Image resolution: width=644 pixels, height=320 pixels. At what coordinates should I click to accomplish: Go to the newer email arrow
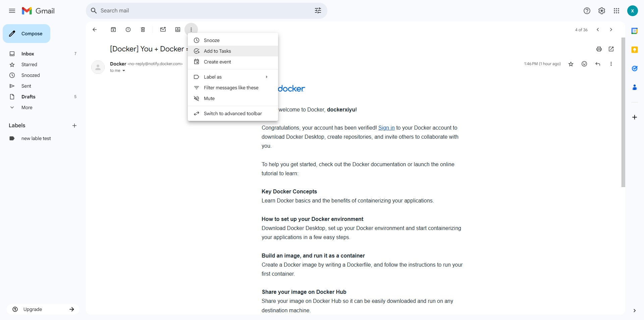tap(598, 30)
